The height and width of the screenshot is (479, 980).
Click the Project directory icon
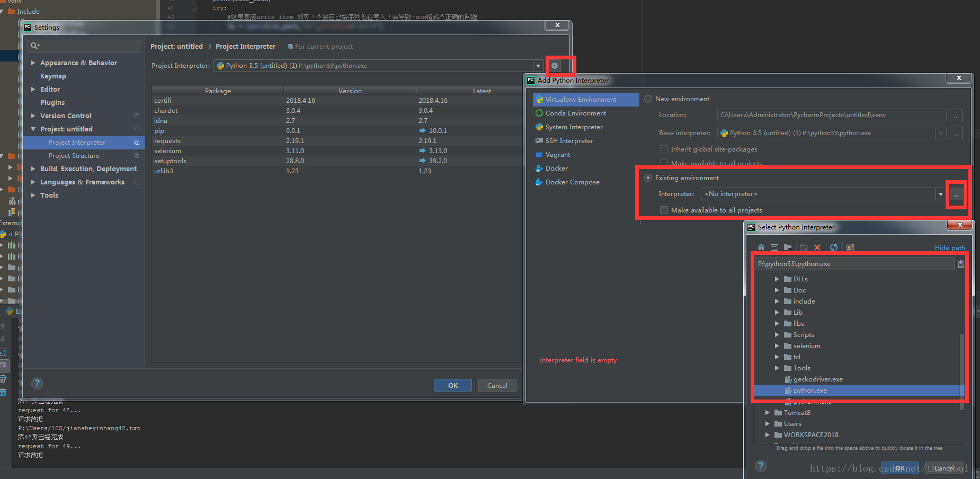point(788,247)
